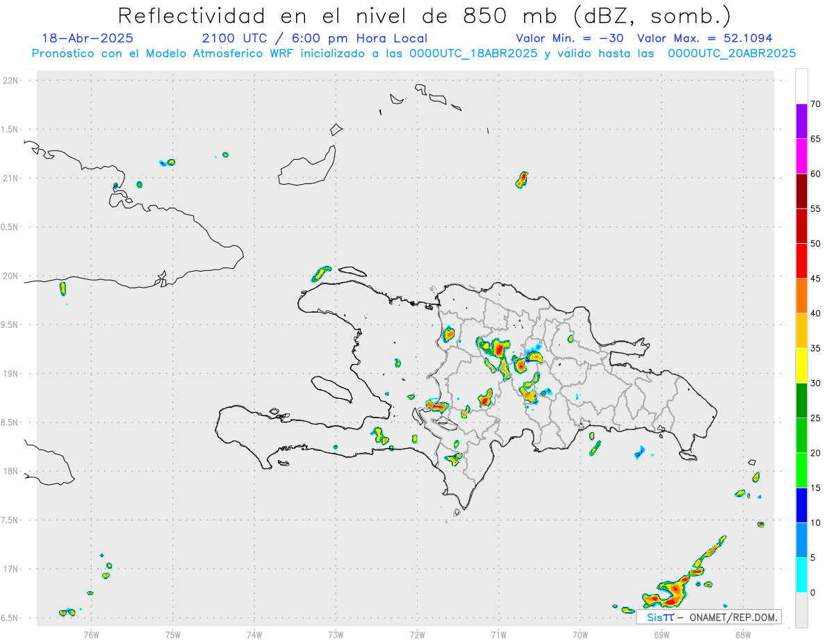
Task: Click the color bar label '65'
Action: 815,139
